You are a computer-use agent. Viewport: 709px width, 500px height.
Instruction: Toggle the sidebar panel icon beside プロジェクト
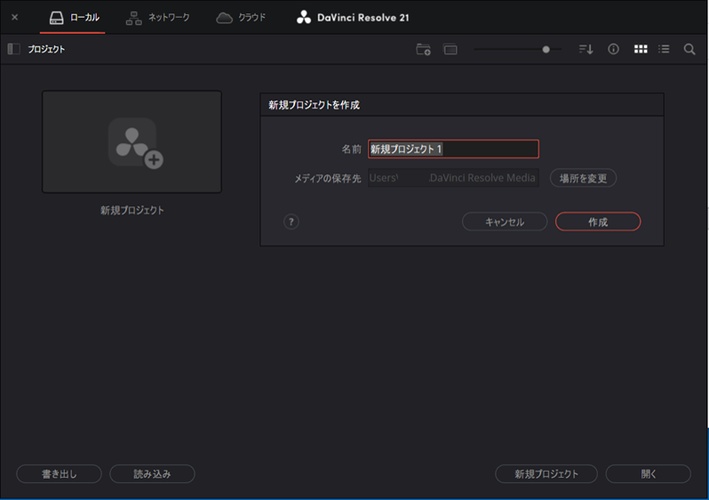14,49
